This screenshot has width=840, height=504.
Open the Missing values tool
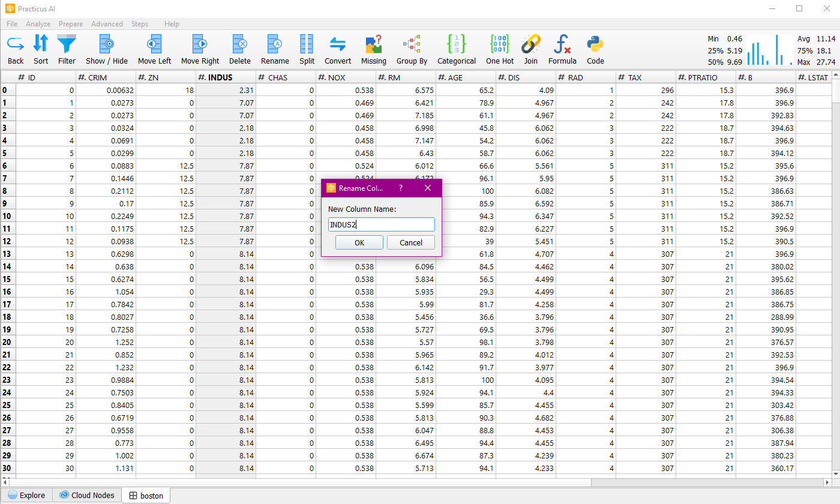pos(373,44)
